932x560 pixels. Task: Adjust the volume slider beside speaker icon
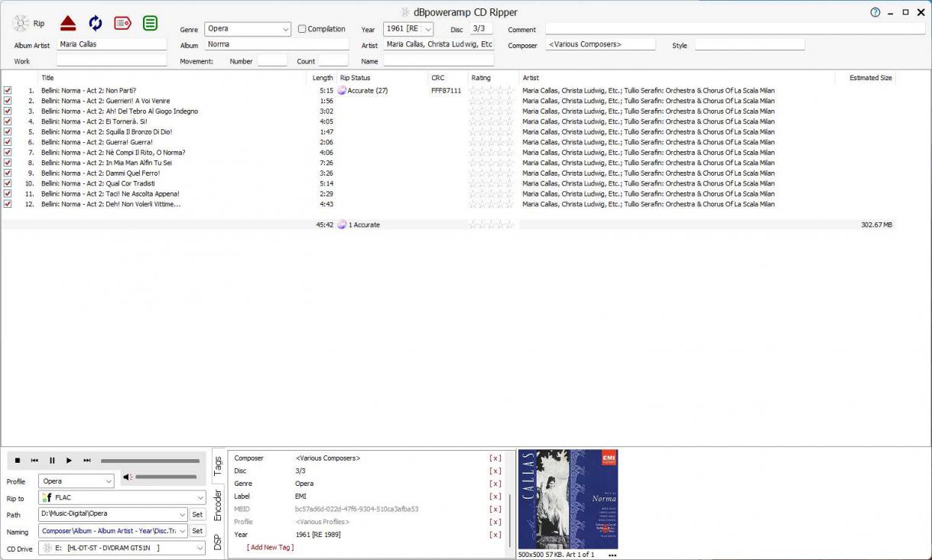point(166,477)
